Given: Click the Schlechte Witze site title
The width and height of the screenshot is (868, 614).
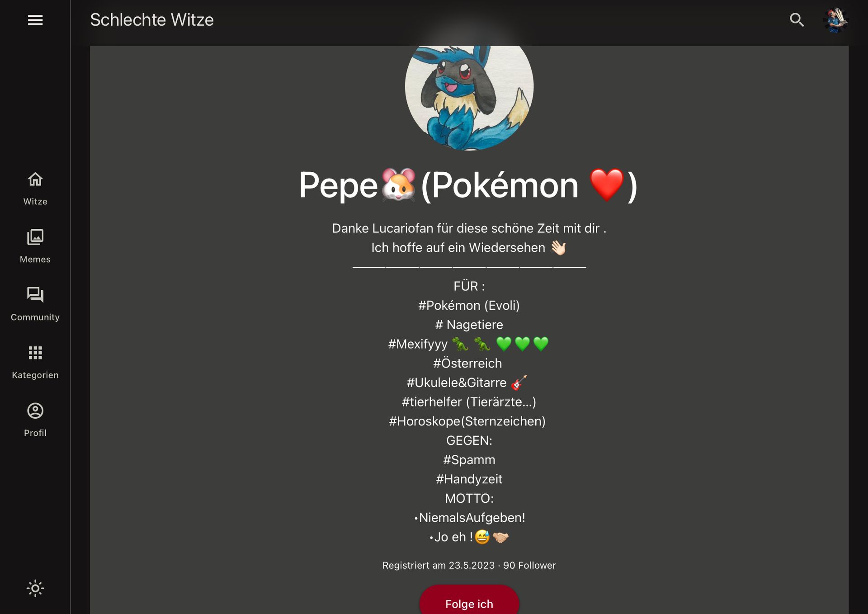Looking at the screenshot, I should (152, 20).
